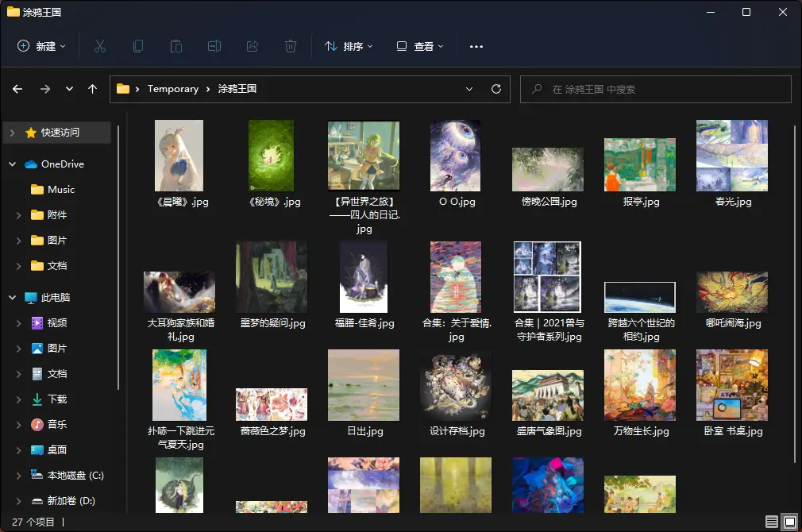
Task: Collapse the OneDrive tree node
Action: pyautogui.click(x=12, y=164)
